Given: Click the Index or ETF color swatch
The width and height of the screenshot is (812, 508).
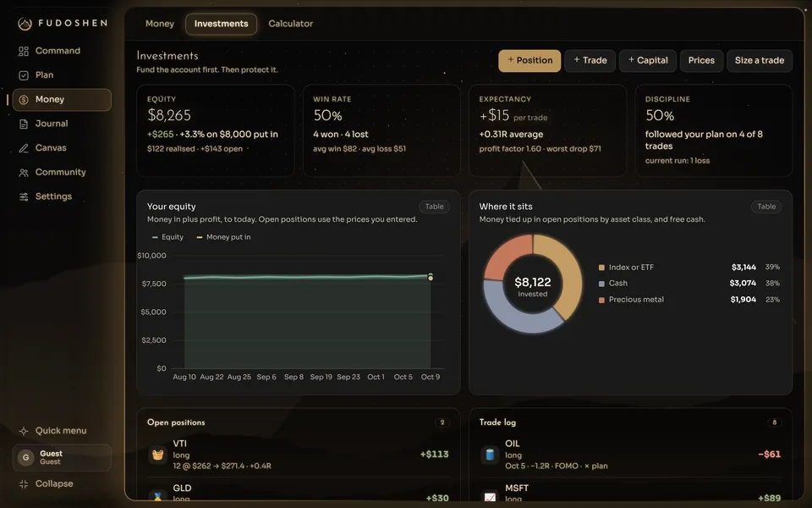Looking at the screenshot, I should tap(601, 268).
